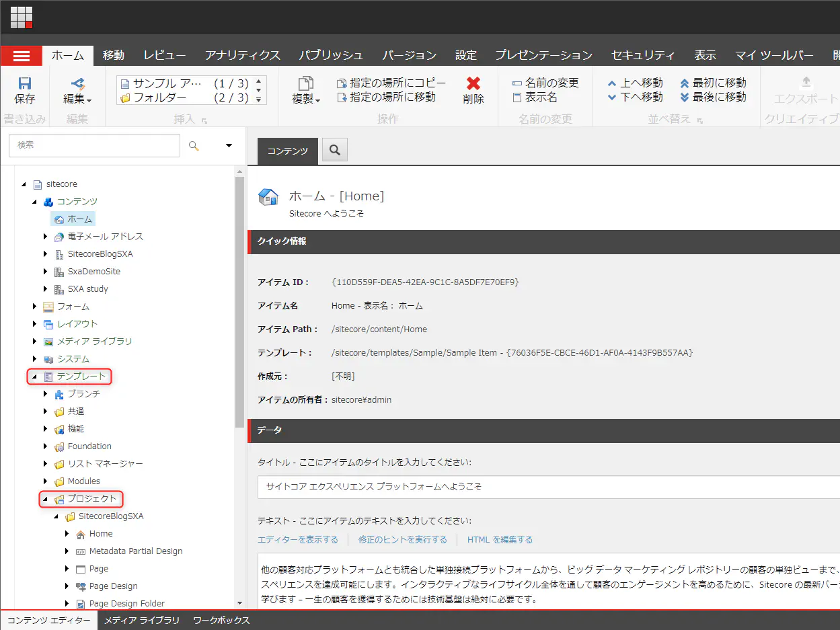Click the HTML を編集する link

point(500,540)
